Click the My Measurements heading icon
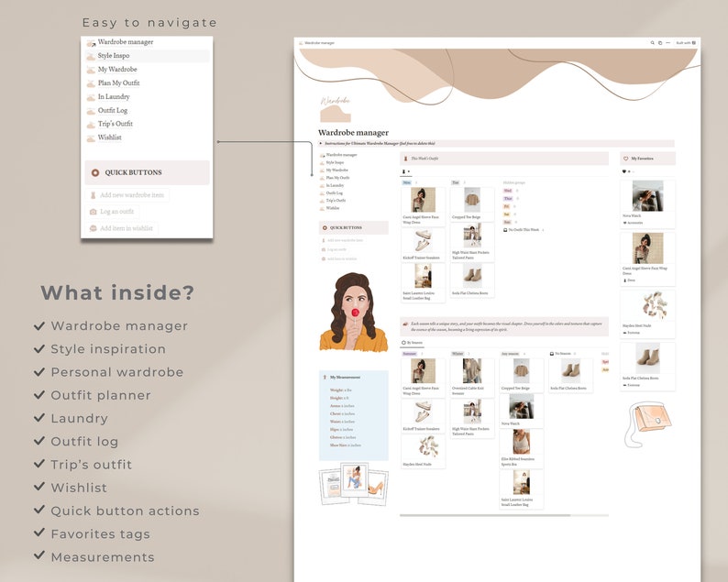Screen dimensions: 728x582 pos(325,378)
